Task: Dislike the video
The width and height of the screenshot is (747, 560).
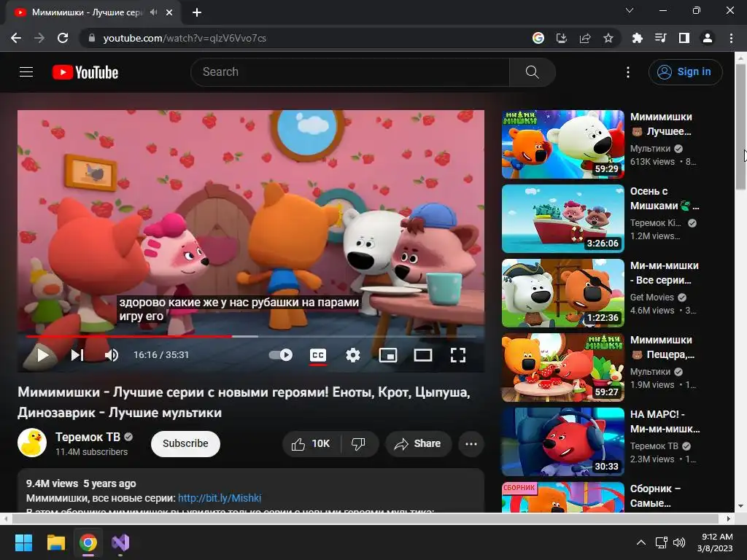Action: 359,444
